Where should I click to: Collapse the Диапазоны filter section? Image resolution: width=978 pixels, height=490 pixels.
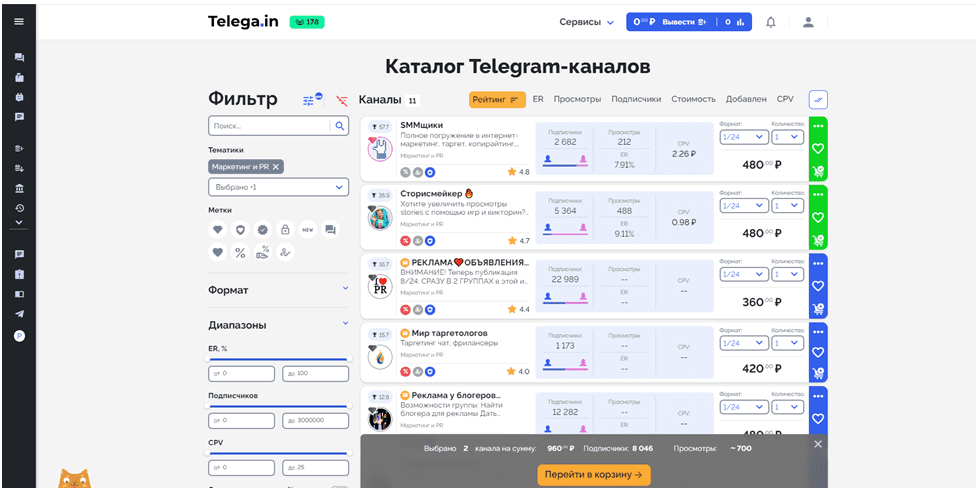pos(278,325)
